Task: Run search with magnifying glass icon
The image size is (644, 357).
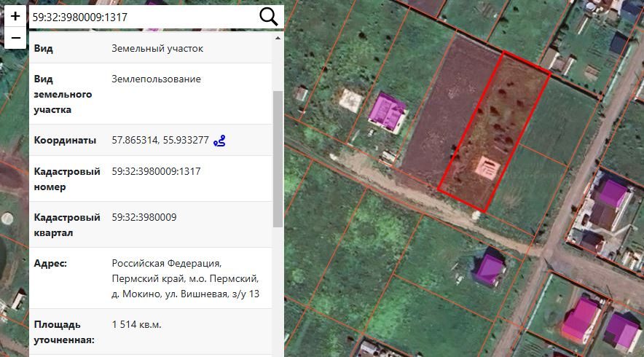Action: tap(269, 17)
